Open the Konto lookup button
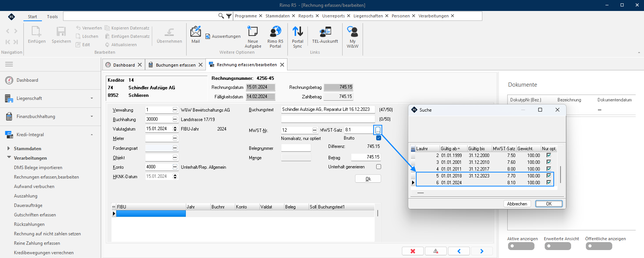This screenshot has height=258, width=644. (175, 167)
